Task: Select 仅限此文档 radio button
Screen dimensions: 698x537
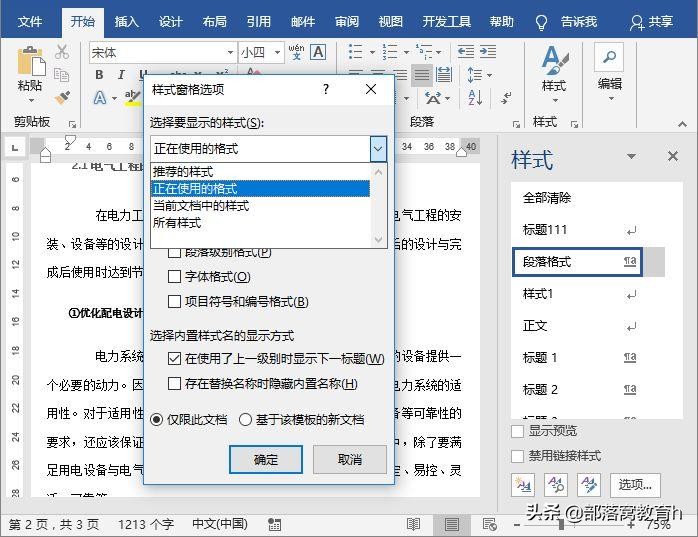Action: point(157,419)
